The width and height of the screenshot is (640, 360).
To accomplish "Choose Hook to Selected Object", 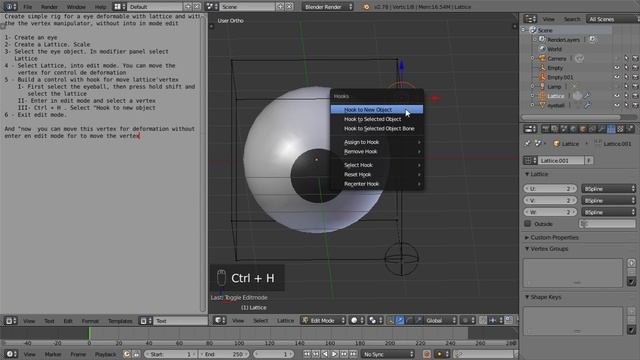I will pos(377,119).
